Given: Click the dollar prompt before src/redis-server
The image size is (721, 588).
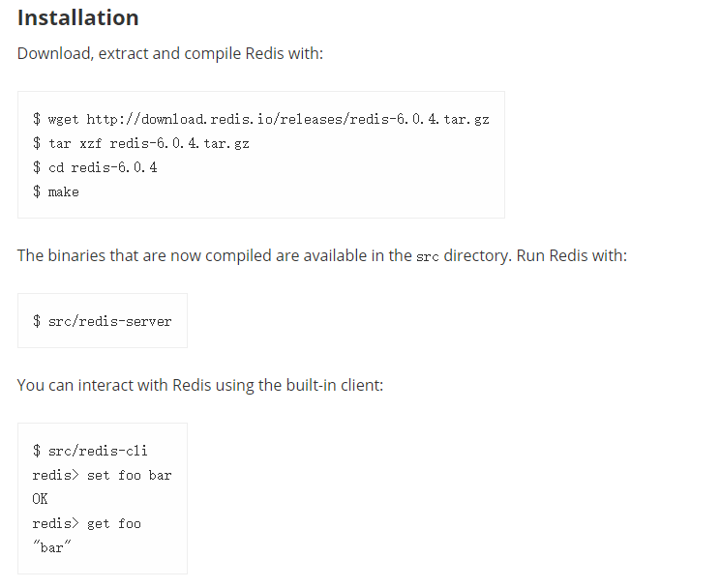Looking at the screenshot, I should pos(37,321).
